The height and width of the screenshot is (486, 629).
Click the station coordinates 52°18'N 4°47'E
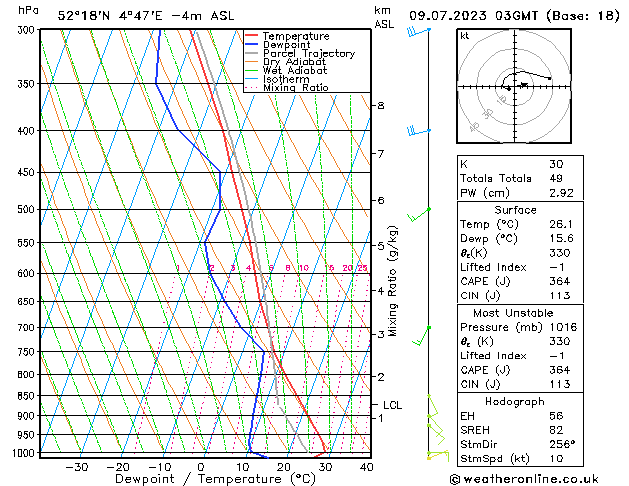pos(110,16)
